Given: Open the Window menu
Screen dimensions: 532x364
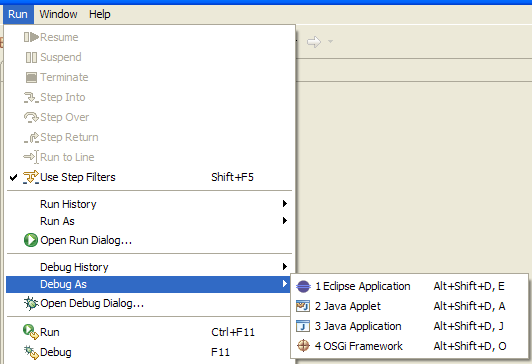Looking at the screenshot, I should coord(58,14).
